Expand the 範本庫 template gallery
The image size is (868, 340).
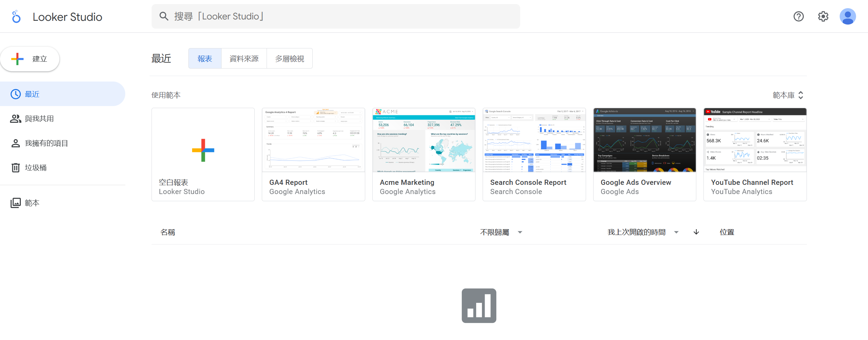(x=788, y=95)
